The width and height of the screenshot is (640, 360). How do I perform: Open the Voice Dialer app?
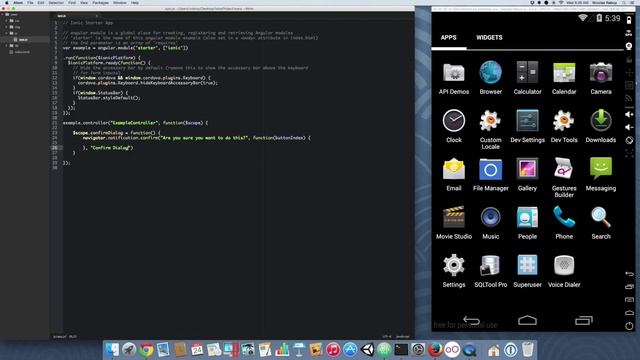click(x=564, y=271)
